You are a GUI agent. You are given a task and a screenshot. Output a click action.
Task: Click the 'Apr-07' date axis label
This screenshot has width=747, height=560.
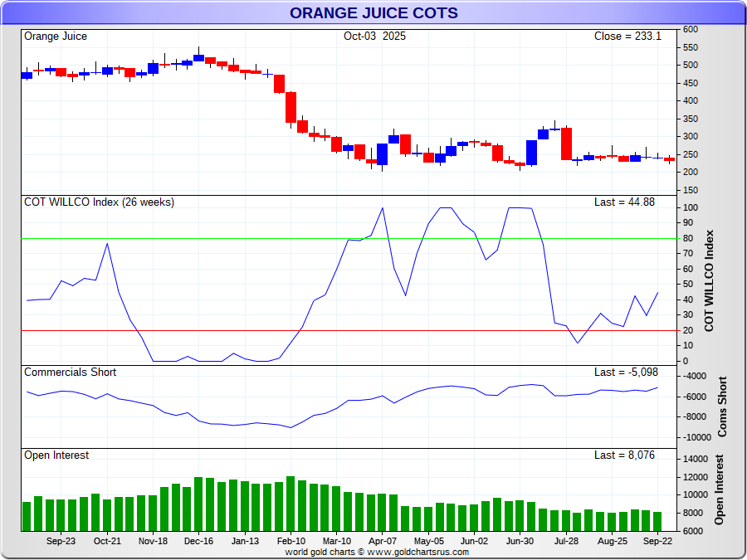pyautogui.click(x=383, y=542)
